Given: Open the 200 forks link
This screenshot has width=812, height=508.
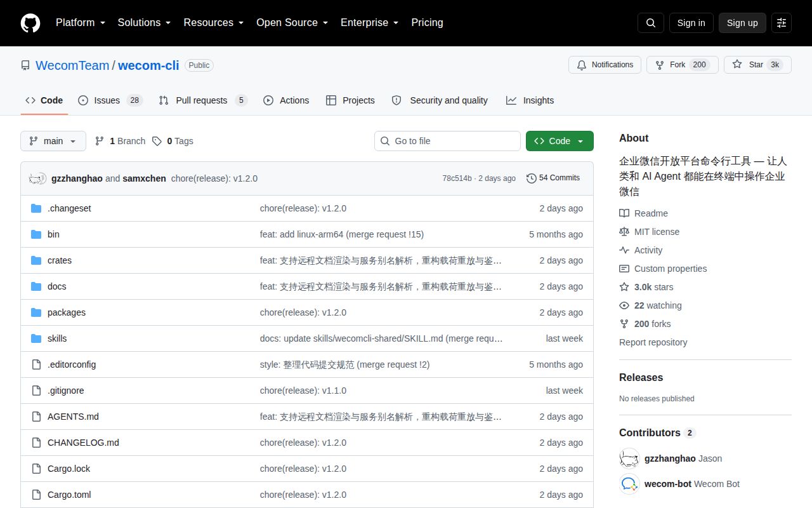Looking at the screenshot, I should pos(645,324).
